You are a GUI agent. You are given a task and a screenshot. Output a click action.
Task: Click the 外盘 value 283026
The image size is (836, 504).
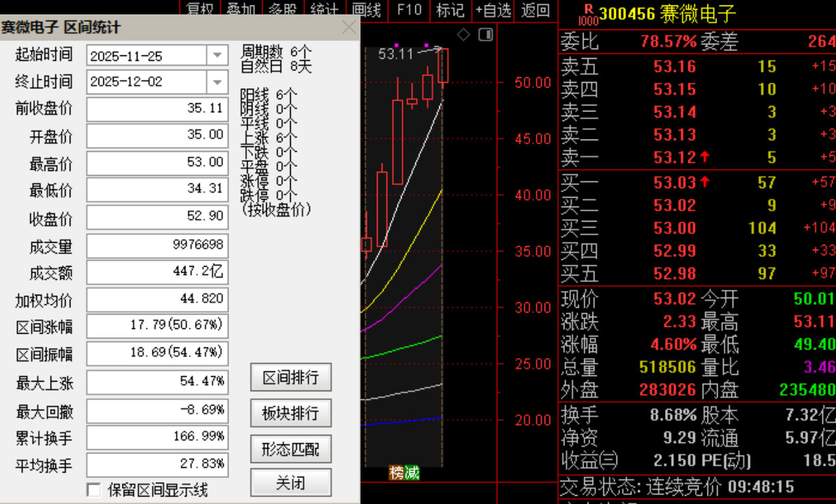[x=668, y=390]
